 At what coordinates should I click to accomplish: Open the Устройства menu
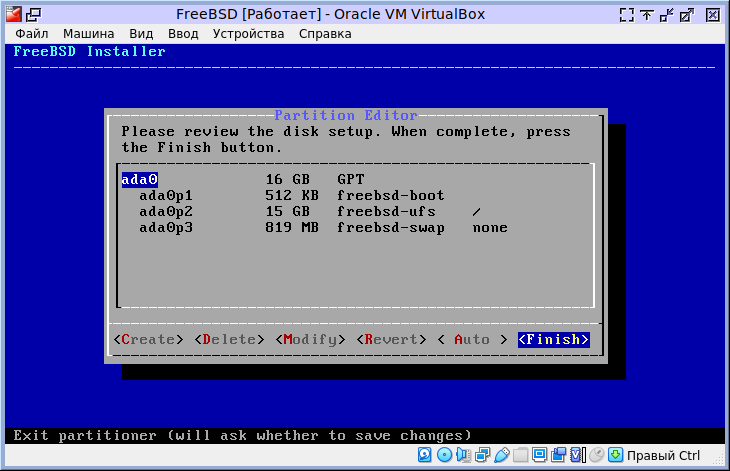248,34
